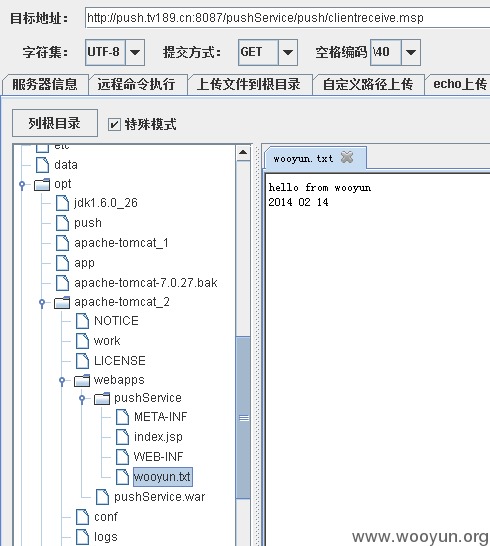
Task: Click the conf file icon
Action: pos(82,517)
